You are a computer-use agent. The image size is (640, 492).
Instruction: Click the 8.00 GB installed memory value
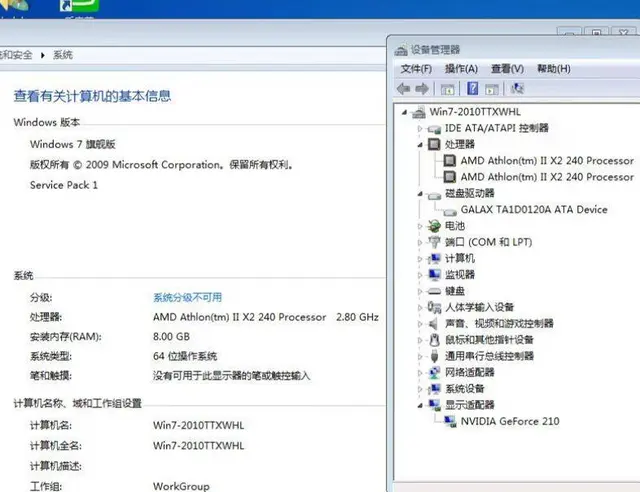point(171,337)
